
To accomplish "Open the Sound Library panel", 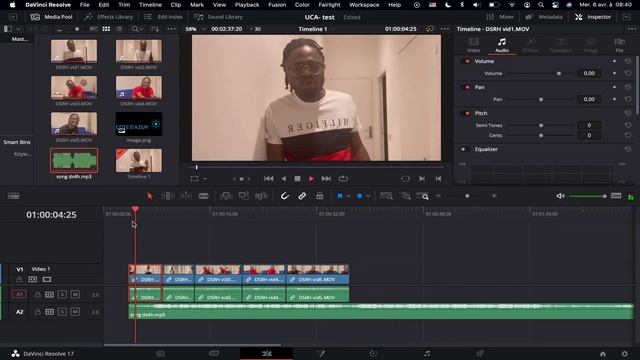I will (x=218, y=17).
